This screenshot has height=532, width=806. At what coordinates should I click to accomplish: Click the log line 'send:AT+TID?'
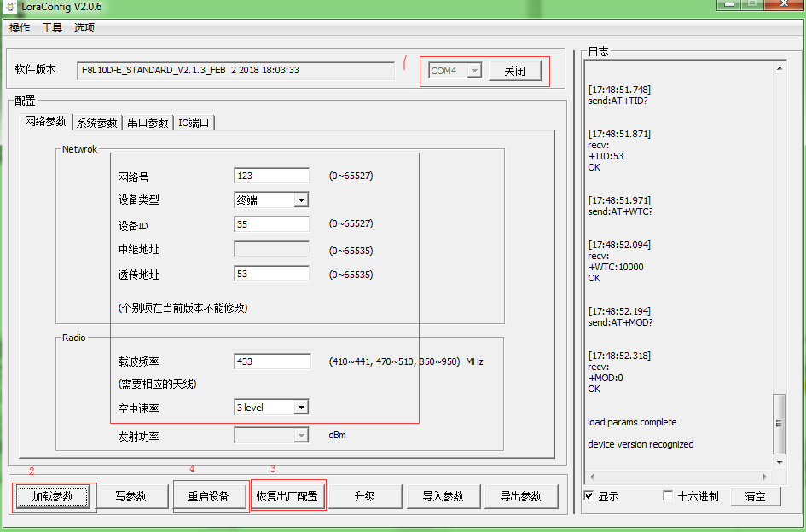coord(618,101)
